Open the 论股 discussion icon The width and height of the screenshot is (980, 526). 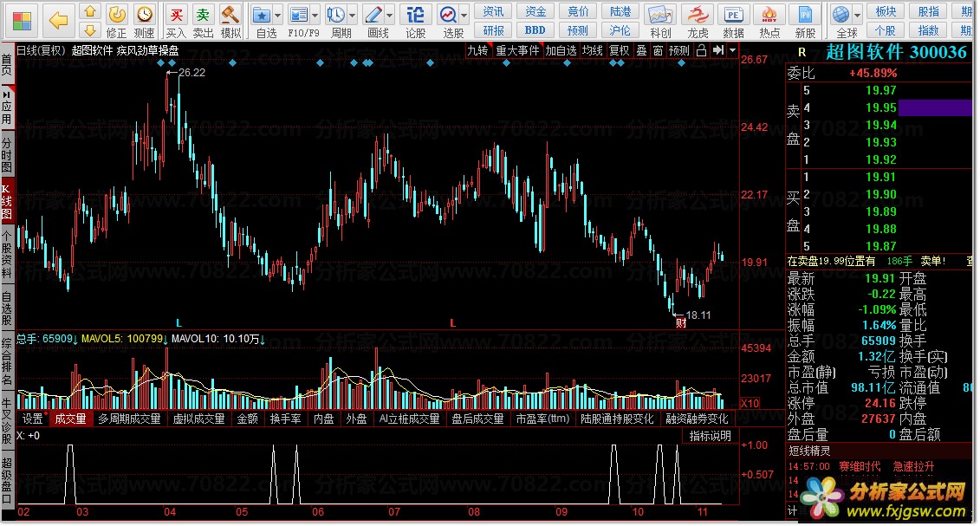click(x=416, y=15)
